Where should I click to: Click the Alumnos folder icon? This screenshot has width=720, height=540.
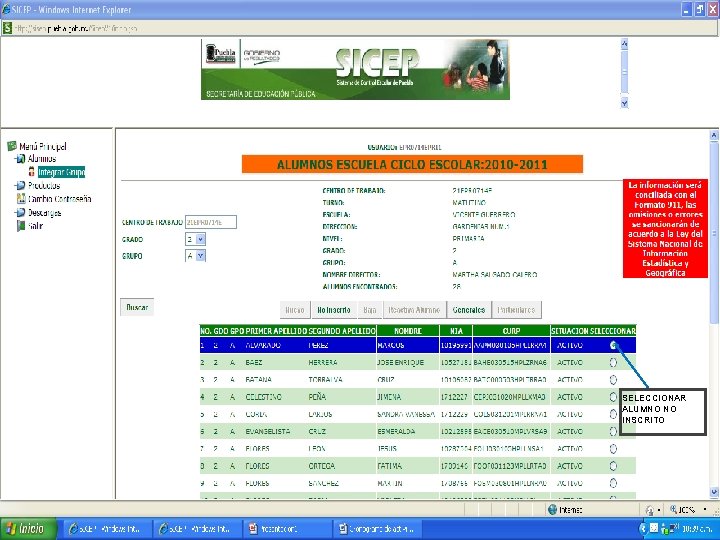coord(20,159)
